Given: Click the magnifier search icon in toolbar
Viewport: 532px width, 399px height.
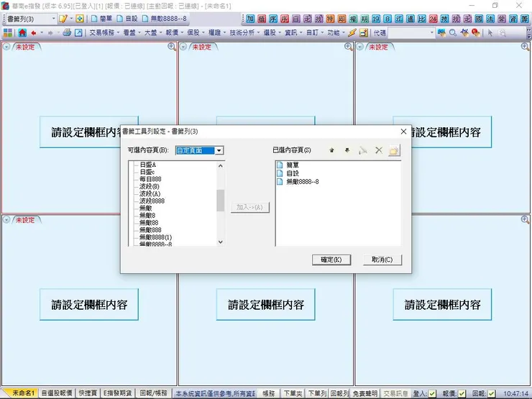Looking at the screenshot, I should click(x=453, y=33).
